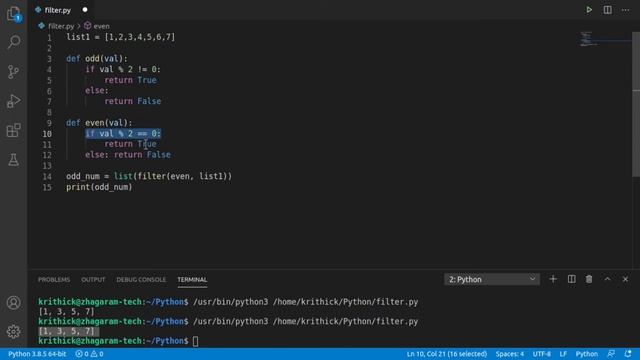Image resolution: width=640 pixels, height=360 pixels.
Task: Click 'return True' on line 11
Action: point(131,144)
